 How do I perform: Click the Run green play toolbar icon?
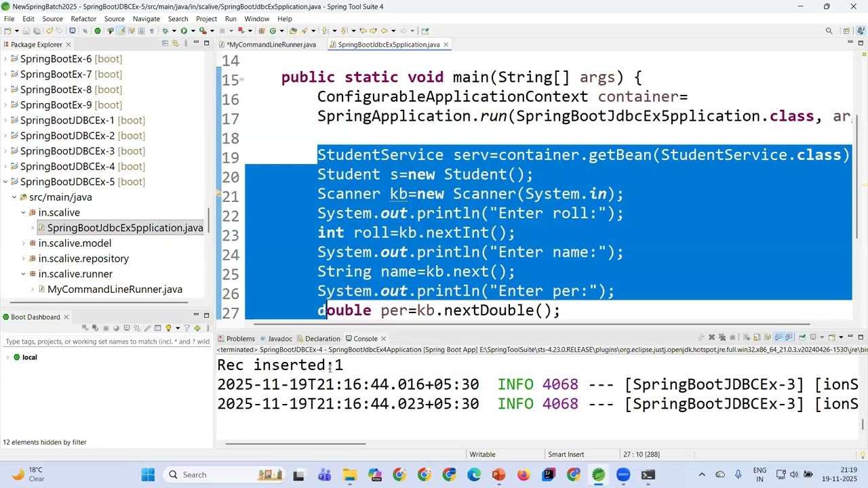pos(184,30)
